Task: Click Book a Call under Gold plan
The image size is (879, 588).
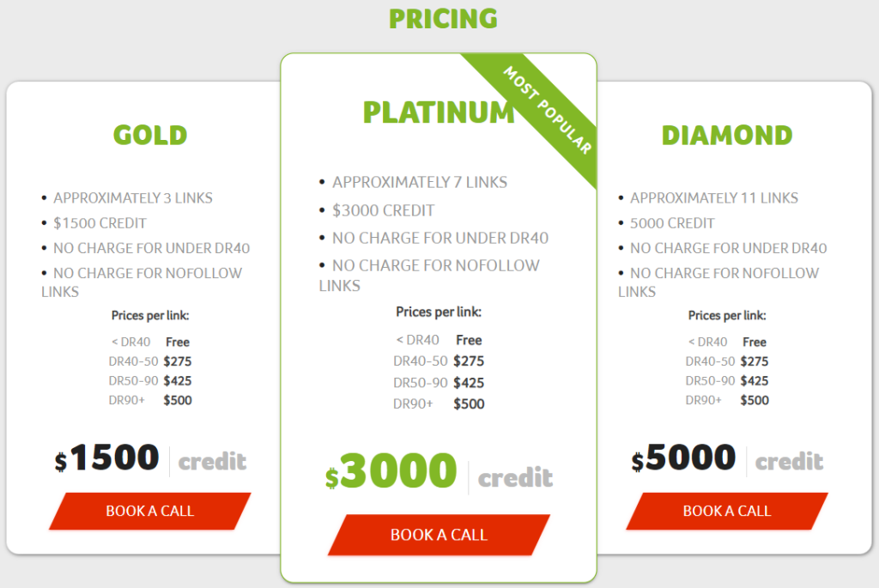Action: [x=150, y=511]
